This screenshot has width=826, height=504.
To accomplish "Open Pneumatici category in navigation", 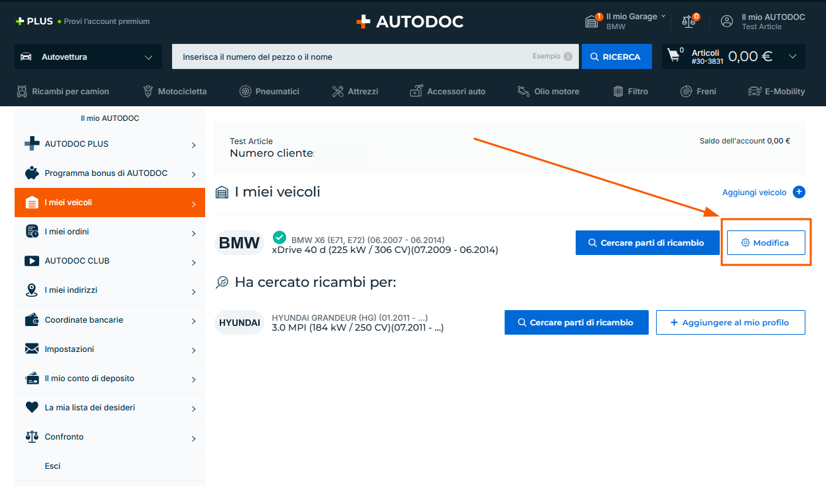I will point(270,91).
